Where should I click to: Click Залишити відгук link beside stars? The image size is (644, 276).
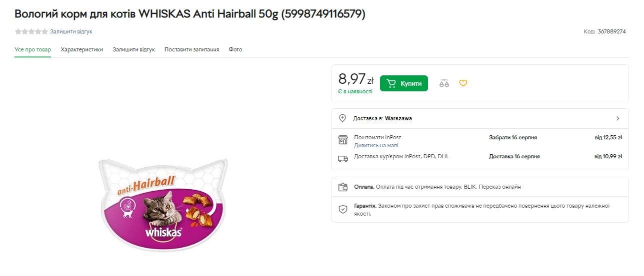click(x=71, y=31)
